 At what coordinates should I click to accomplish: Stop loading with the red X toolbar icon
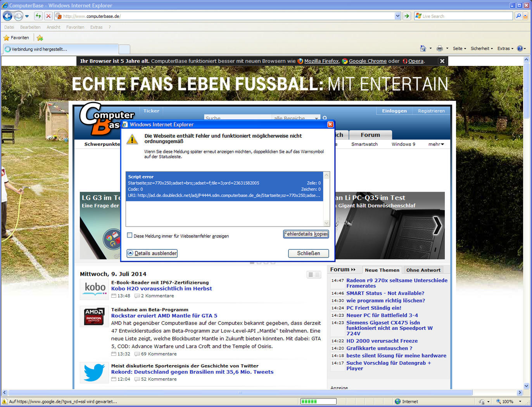coord(48,16)
